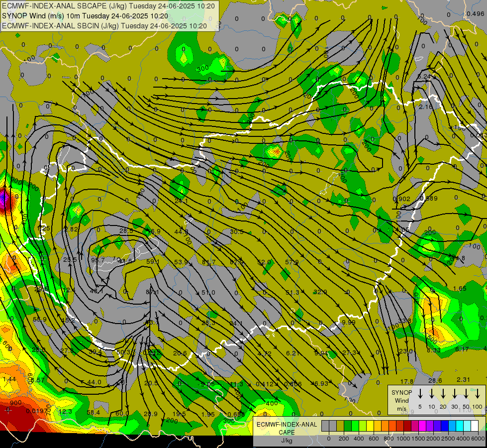Viewport: 487px width, 448px height.
Task: Click the 4.72 map value
Action: click(x=265, y=354)
